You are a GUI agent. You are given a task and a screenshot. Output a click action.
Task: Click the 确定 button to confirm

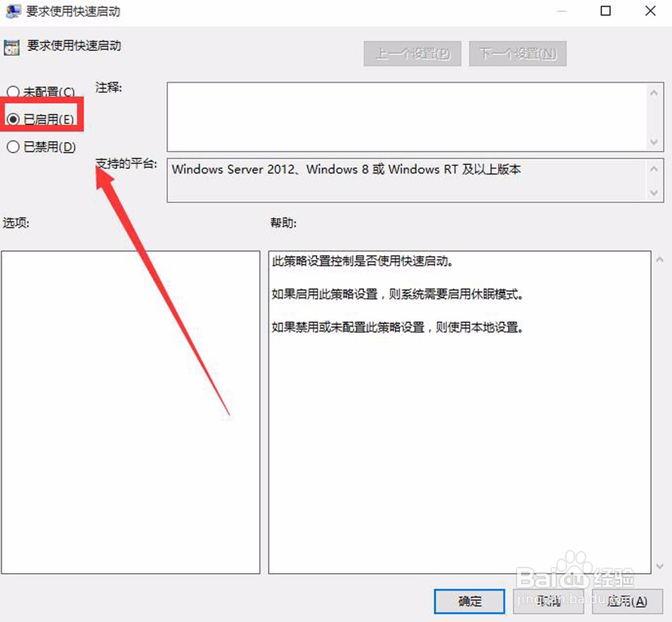pyautogui.click(x=469, y=602)
